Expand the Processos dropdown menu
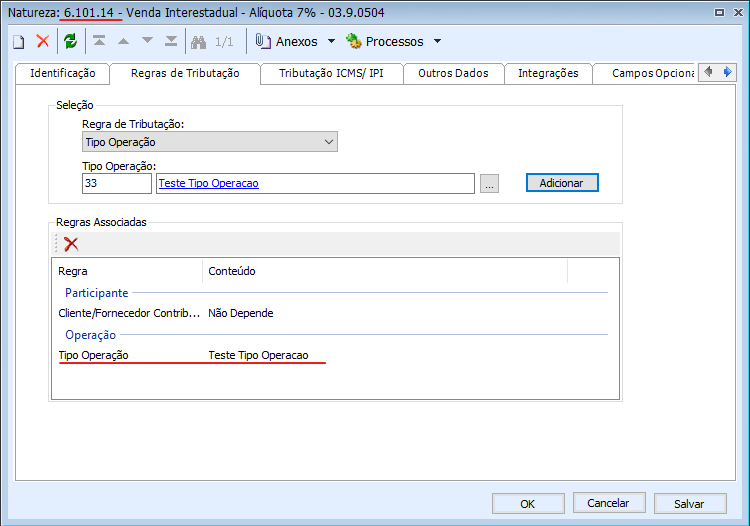This screenshot has height=526, width=750. point(437,42)
